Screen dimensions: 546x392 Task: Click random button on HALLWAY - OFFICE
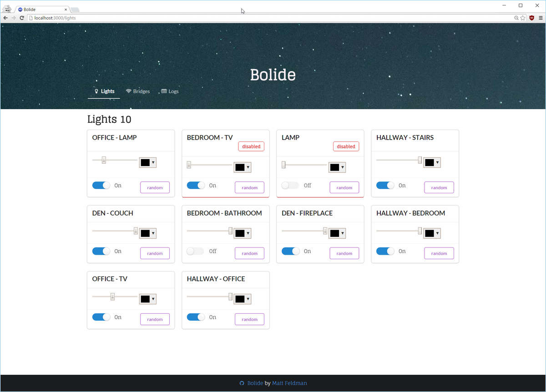[x=249, y=319]
